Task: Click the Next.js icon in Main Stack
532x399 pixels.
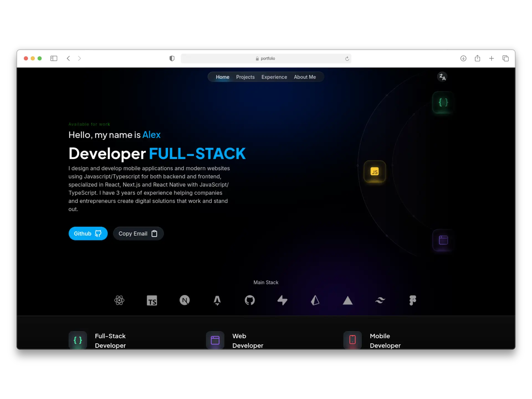Action: (185, 300)
